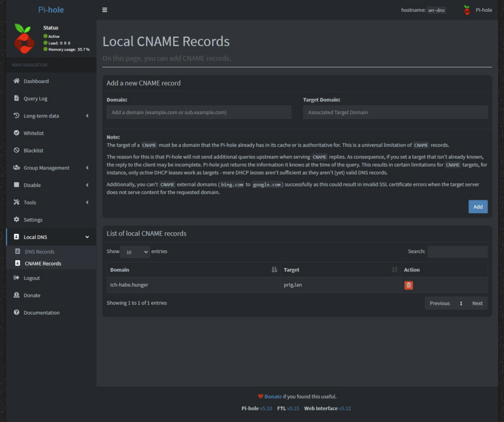Sort the table by Target column icon

[394, 270]
